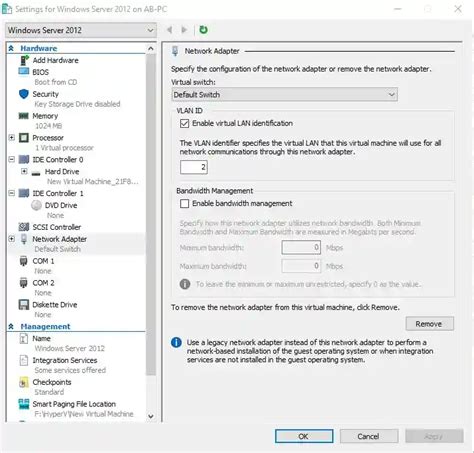Screen dimensions: 474x453
Task: Expand the Hard Drive node
Action: 24,171
